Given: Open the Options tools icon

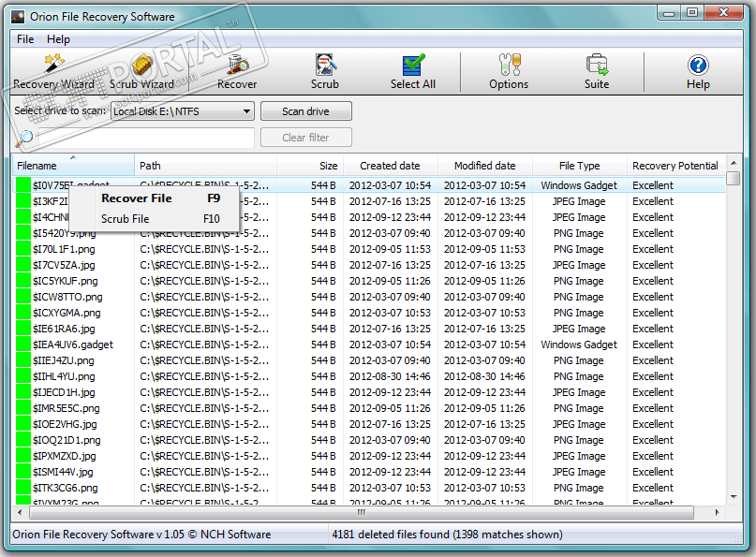Looking at the screenshot, I should click(509, 72).
